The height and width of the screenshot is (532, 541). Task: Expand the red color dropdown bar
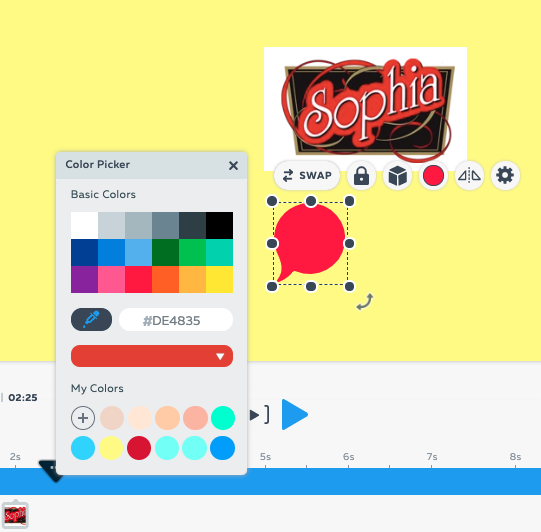click(152, 356)
